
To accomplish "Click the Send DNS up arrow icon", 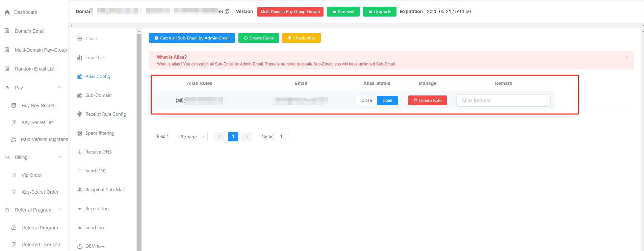I will (x=80, y=171).
